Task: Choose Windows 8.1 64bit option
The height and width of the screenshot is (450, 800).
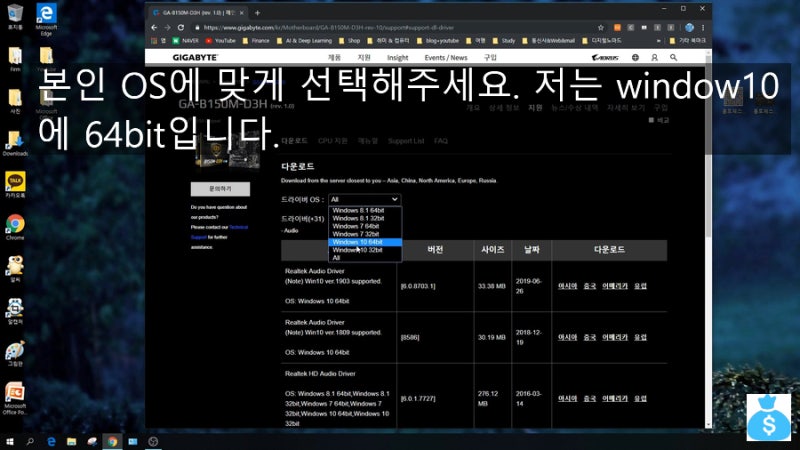Action: [x=365, y=210]
